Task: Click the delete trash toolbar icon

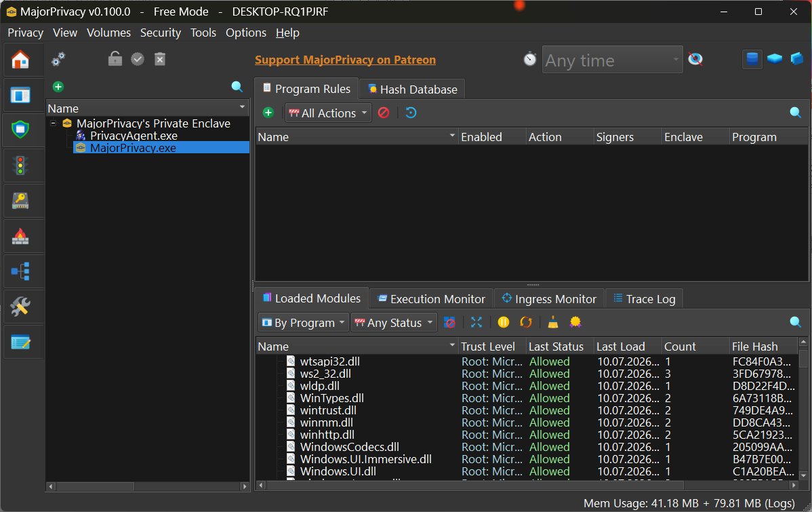Action: coord(160,59)
